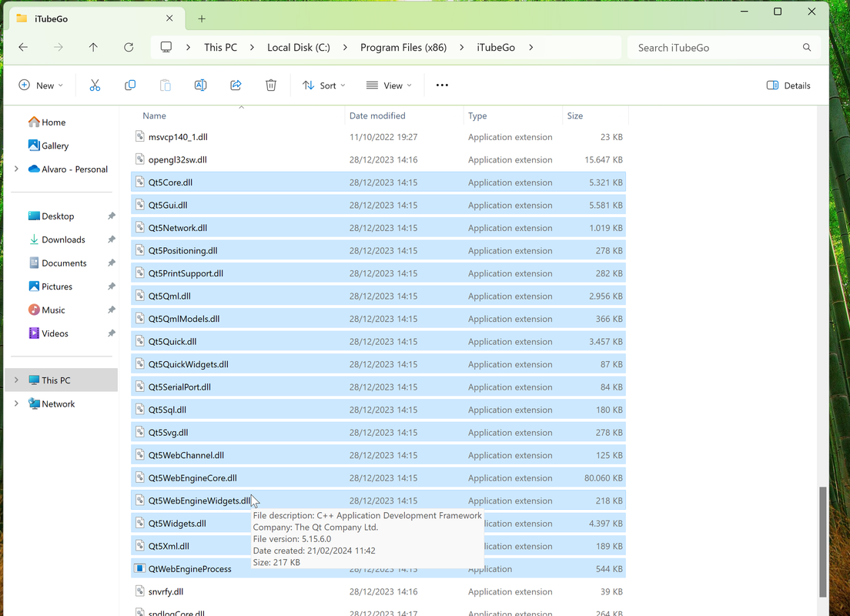Screen dimensions: 850x616
Task: Select This PC in navigation pane
Action: coord(61,380)
